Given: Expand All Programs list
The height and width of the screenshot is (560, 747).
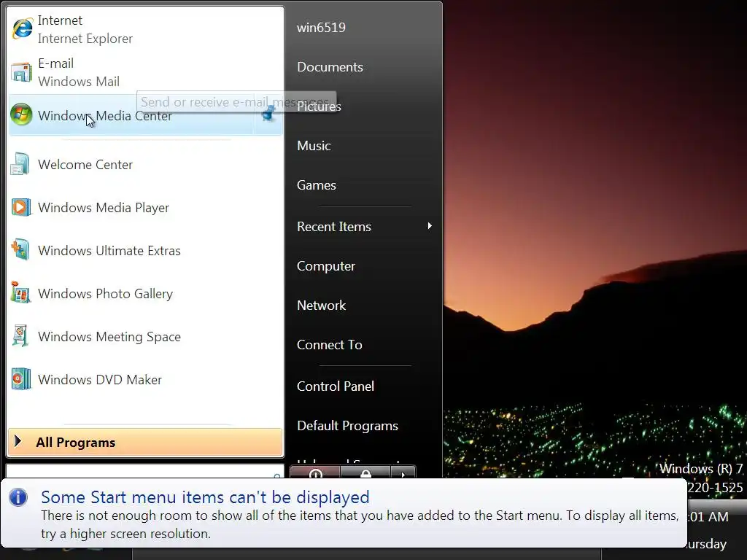Looking at the screenshot, I should pyautogui.click(x=145, y=443).
